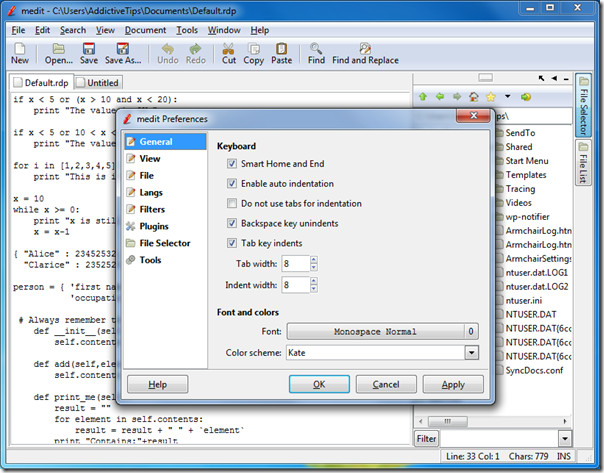
Task: Open the Search menu
Action: coord(73,30)
